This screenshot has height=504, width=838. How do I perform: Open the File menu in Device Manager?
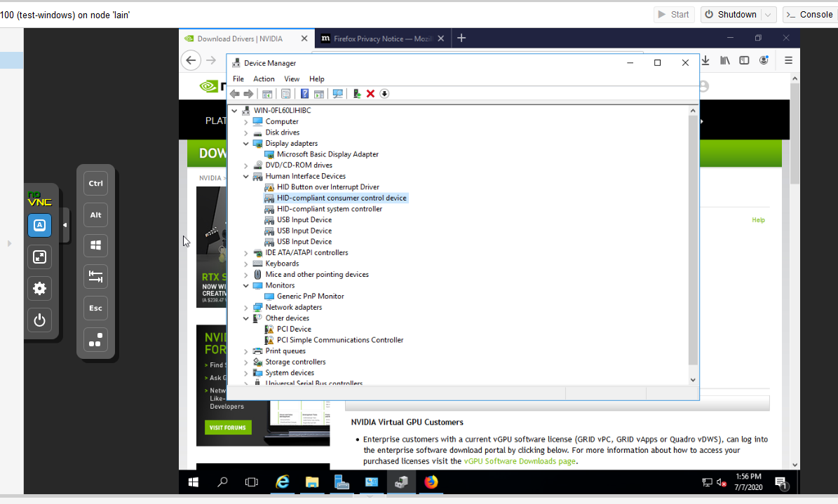[x=238, y=79]
